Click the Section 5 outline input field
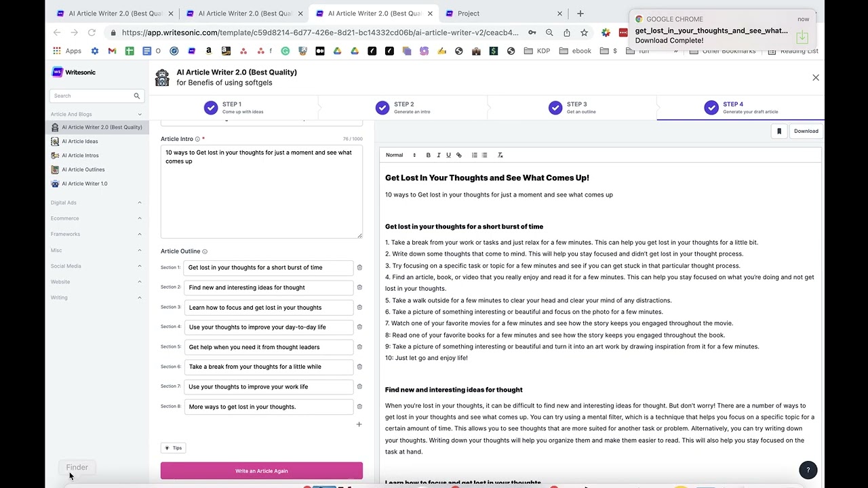The width and height of the screenshot is (868, 488). [269, 347]
